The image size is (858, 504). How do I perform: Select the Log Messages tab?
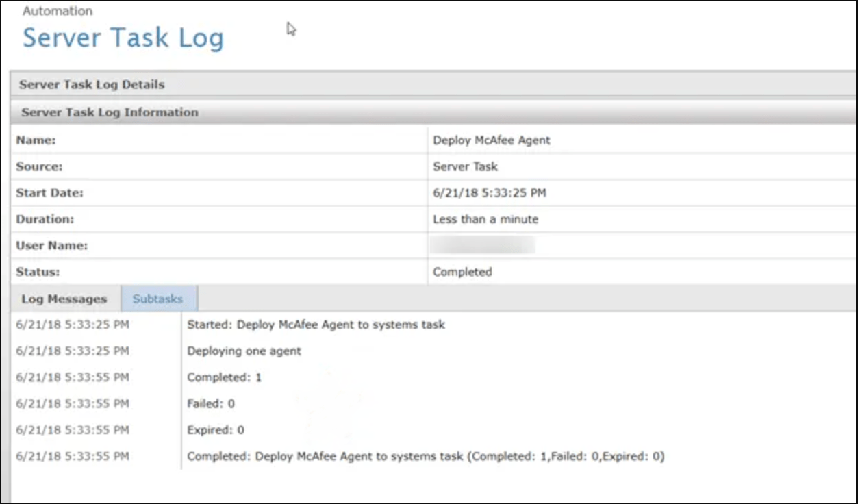(x=64, y=299)
